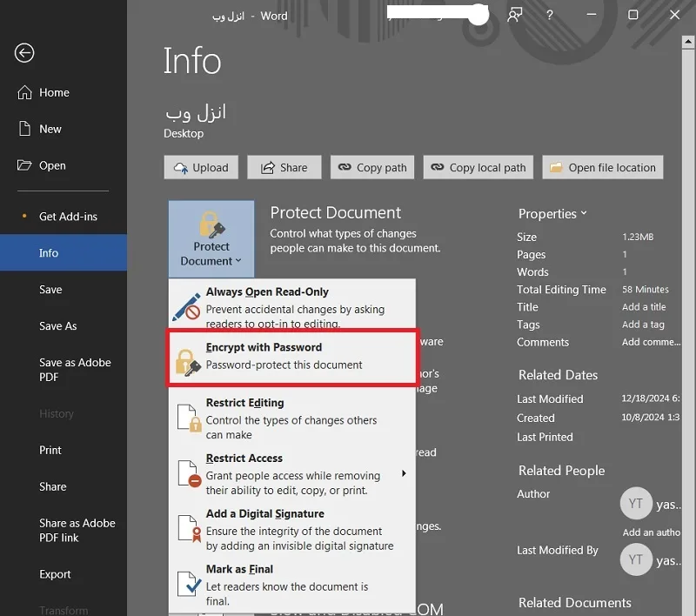Open the feedback person icon in title bar

(x=514, y=15)
